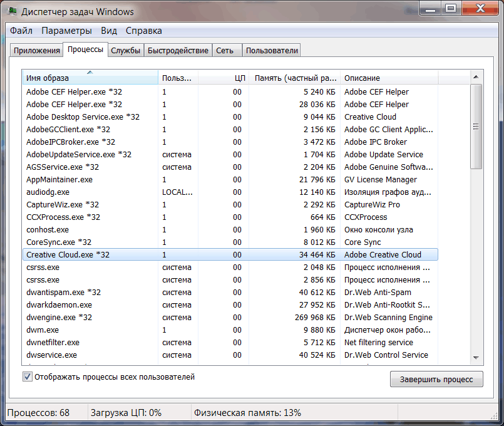This screenshot has height=426, width=504.
Task: Click the Task Manager title bar icon
Action: tap(13, 11)
